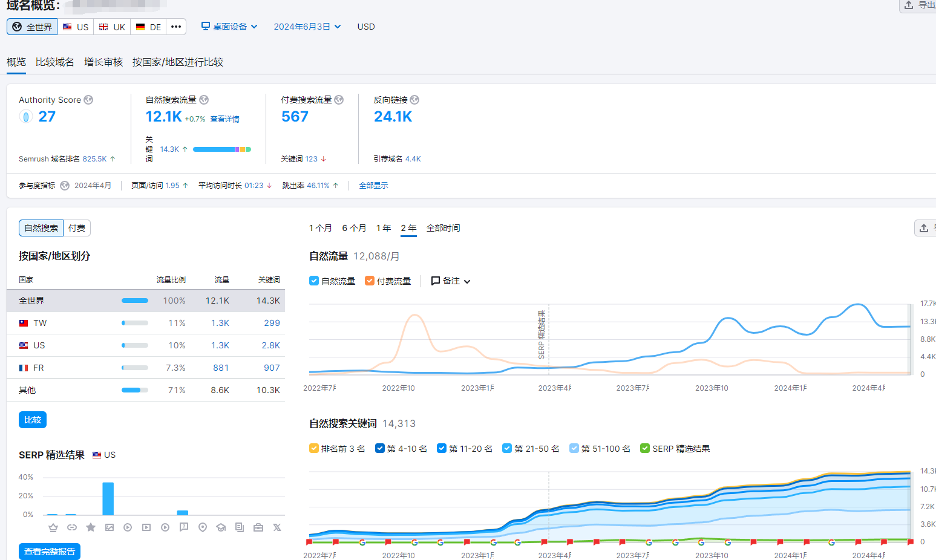Click the image pack icon under SERP chart

click(x=110, y=527)
